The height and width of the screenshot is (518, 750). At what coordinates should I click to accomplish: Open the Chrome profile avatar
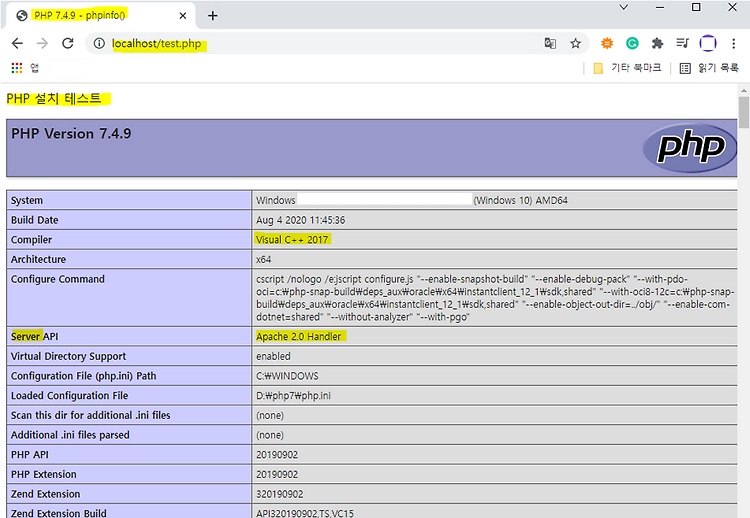(x=708, y=44)
